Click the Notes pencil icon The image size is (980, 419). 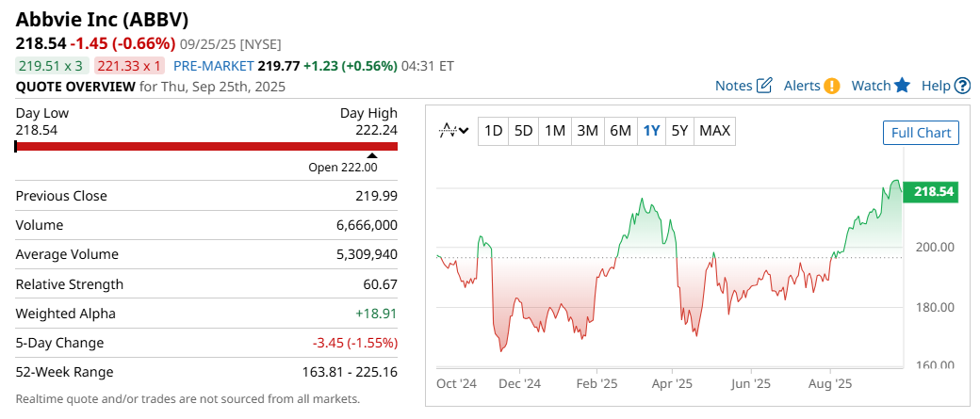coord(764,86)
